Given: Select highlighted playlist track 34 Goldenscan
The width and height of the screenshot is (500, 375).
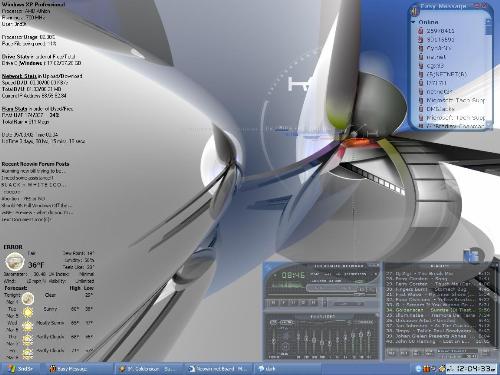Looking at the screenshot, I should point(438,310).
